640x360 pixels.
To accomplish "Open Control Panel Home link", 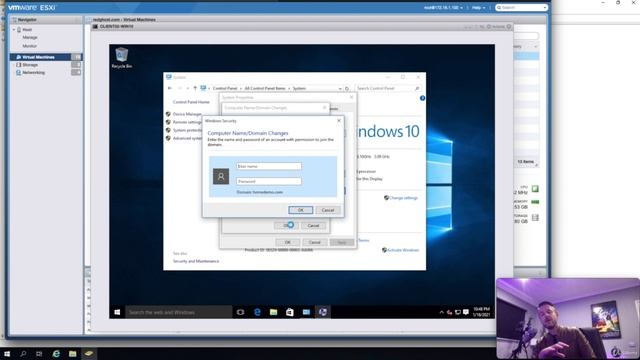I will (x=191, y=102).
